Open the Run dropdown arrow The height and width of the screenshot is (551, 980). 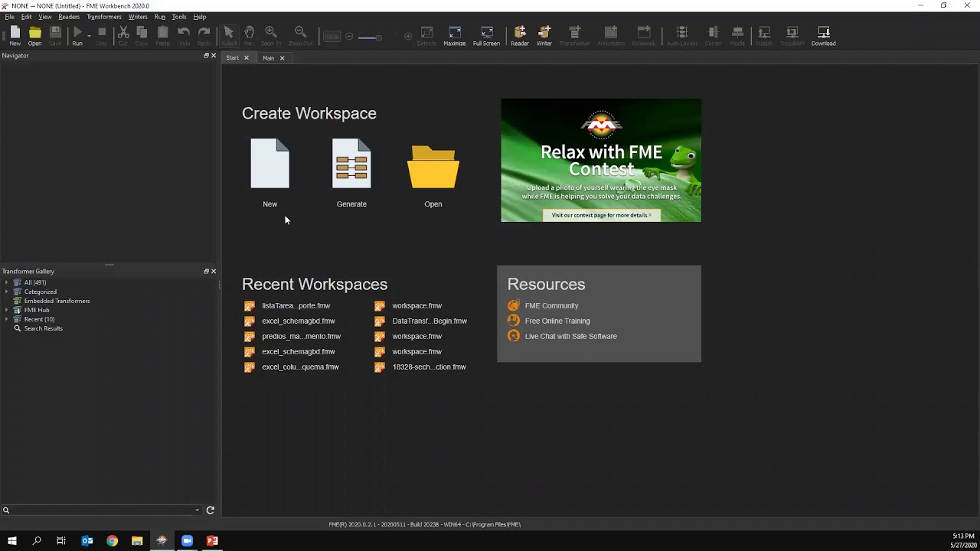(89, 35)
